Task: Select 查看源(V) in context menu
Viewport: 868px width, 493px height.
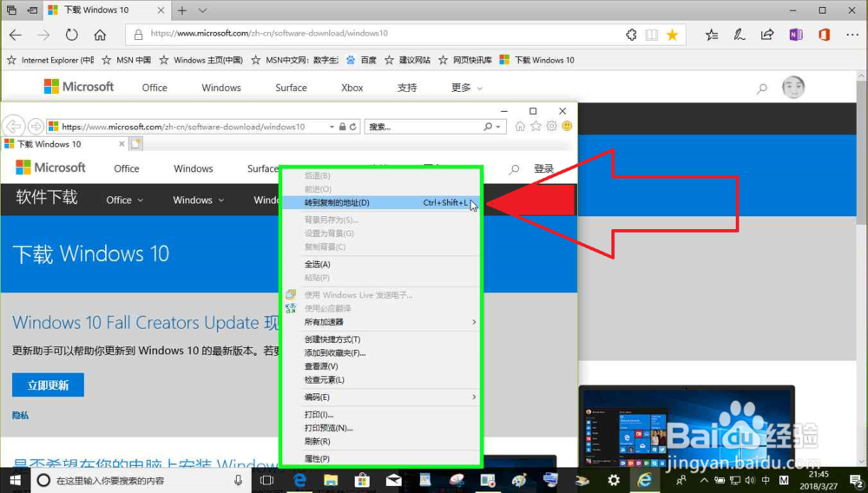Action: pos(381,366)
